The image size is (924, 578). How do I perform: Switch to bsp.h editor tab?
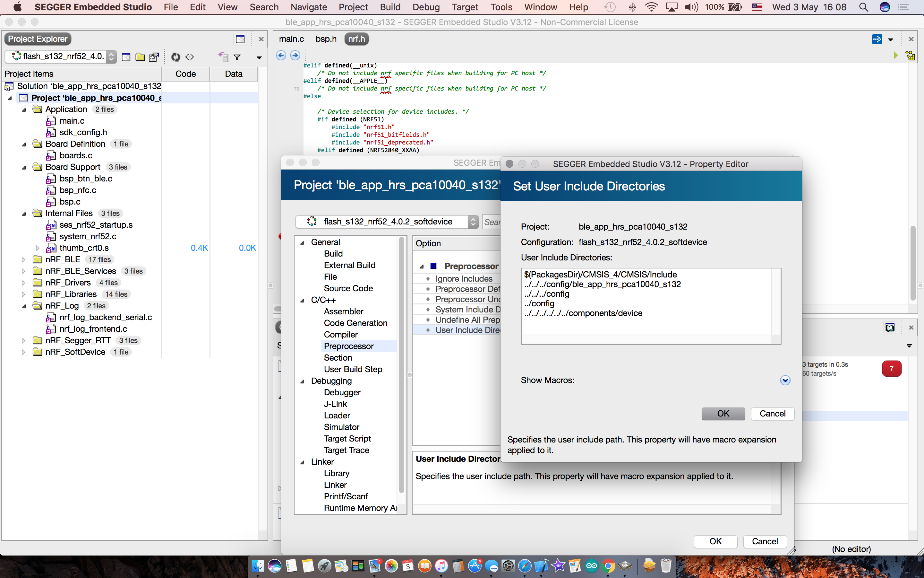click(x=326, y=39)
